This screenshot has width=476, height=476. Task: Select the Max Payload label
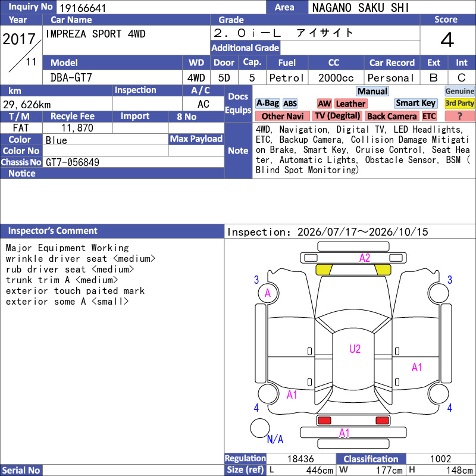click(x=196, y=139)
